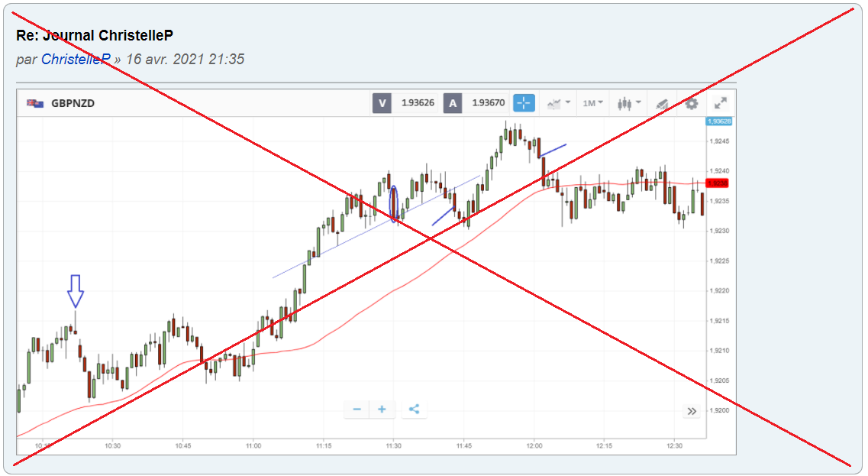
Task: Select the drawing tools pencil icon
Action: (x=663, y=103)
